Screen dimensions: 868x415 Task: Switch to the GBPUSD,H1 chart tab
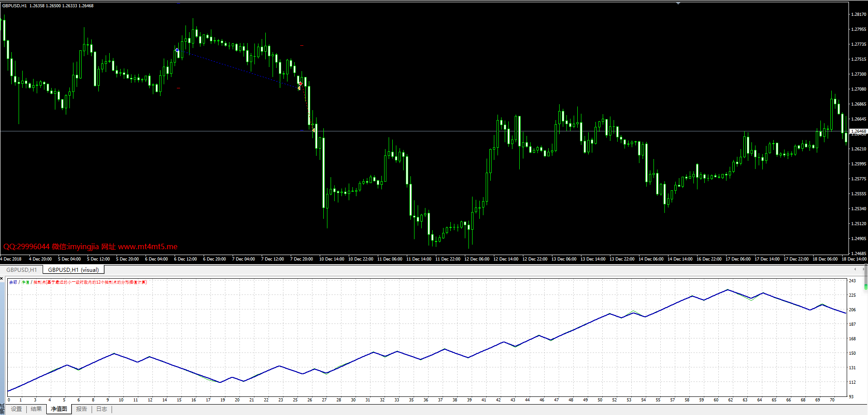(x=21, y=270)
